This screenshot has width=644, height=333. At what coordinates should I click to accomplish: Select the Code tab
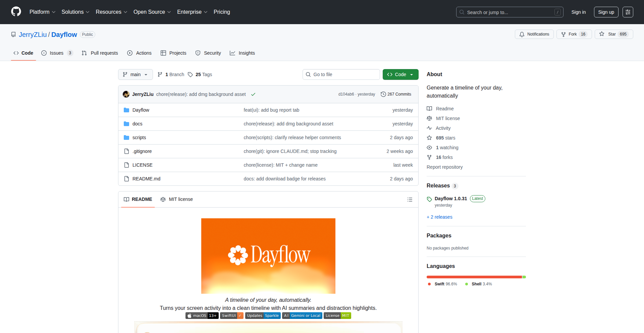(23, 53)
